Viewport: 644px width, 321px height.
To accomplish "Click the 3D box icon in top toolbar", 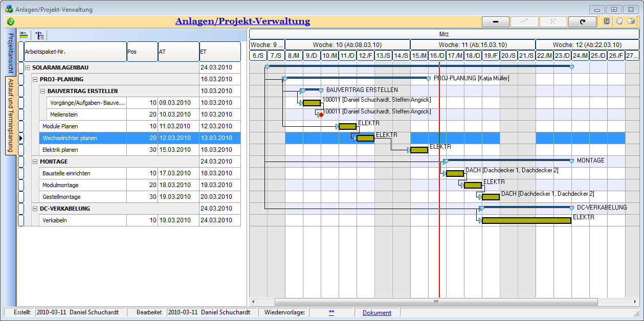I will tap(632, 21).
